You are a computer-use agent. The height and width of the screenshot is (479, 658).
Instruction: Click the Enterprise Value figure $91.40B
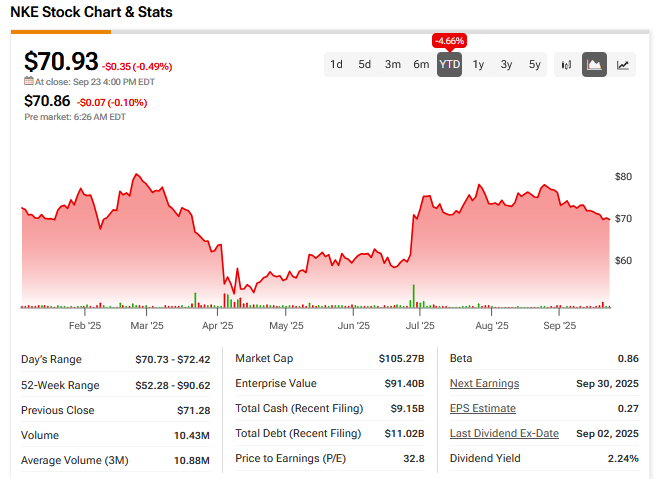pyautogui.click(x=404, y=384)
